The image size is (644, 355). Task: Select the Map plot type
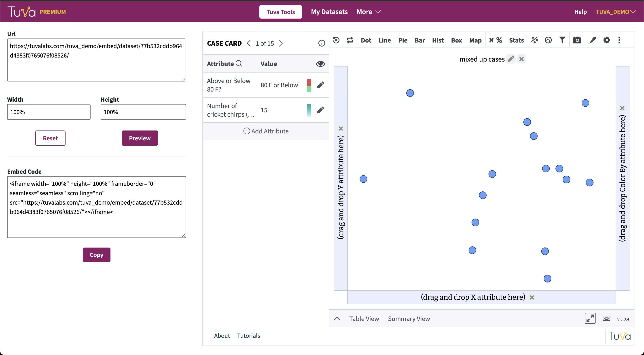(475, 40)
